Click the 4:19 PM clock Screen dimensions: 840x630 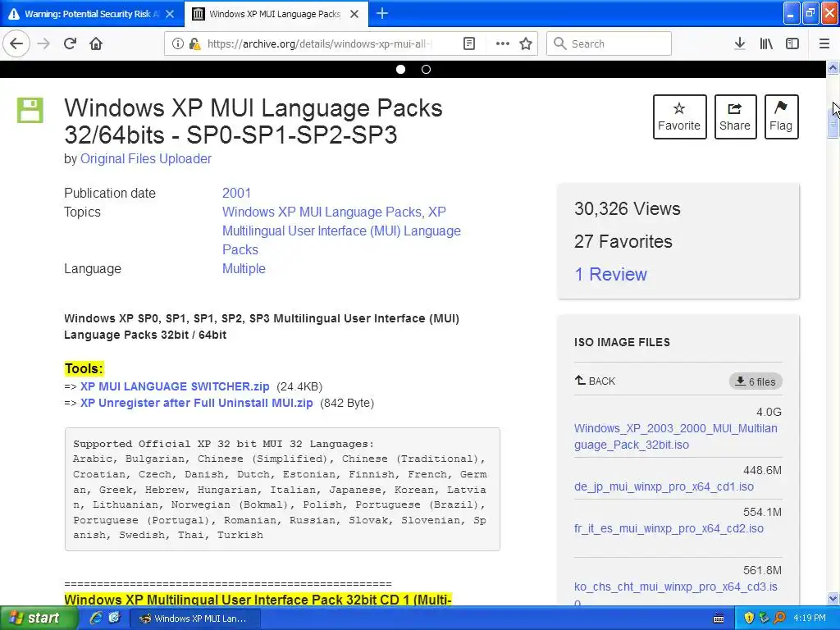point(810,619)
